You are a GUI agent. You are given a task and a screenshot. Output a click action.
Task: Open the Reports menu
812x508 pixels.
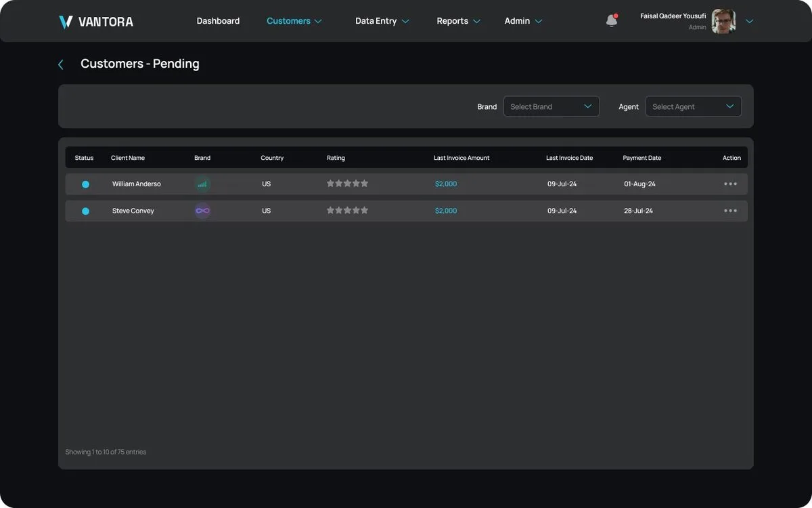459,21
